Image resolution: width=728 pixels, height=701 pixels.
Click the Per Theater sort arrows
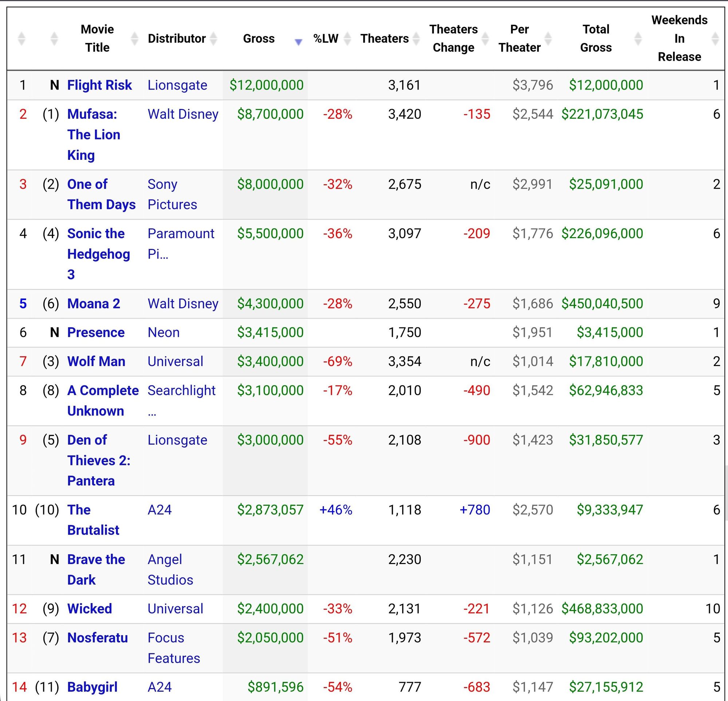pyautogui.click(x=548, y=39)
